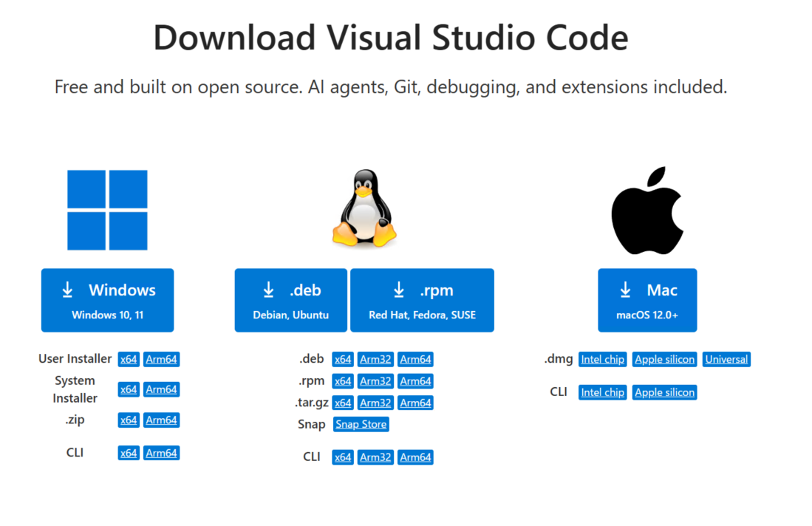812x526 pixels.
Task: Get the Windows User Installer Arm64 link
Action: (x=162, y=359)
